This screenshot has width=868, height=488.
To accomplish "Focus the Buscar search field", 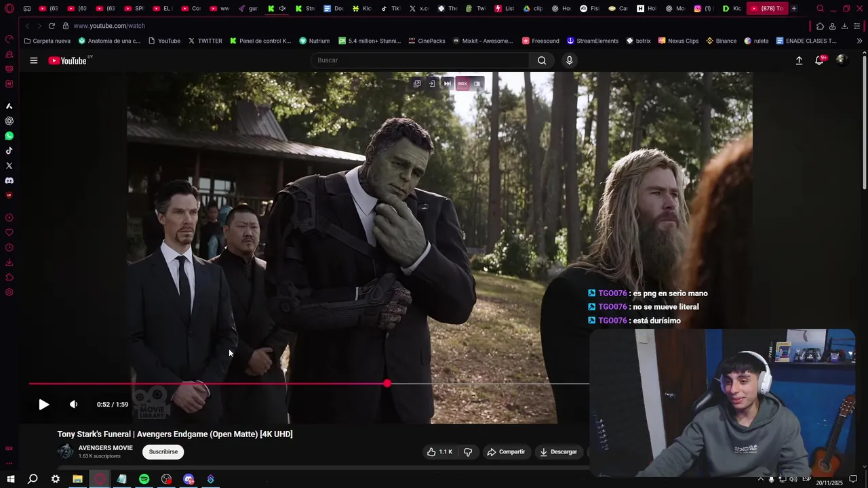I will point(419,60).
